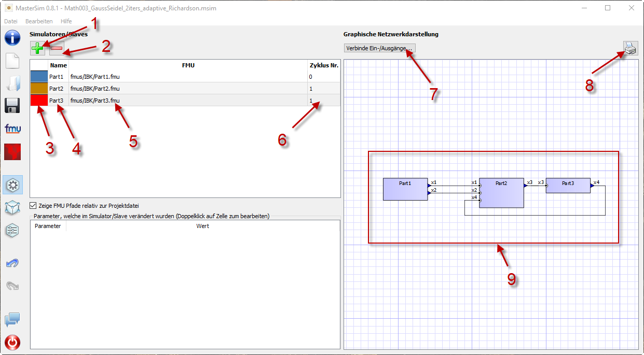Pick the red color swatch of Part3
Screen dimensions: 644x355
39,101
